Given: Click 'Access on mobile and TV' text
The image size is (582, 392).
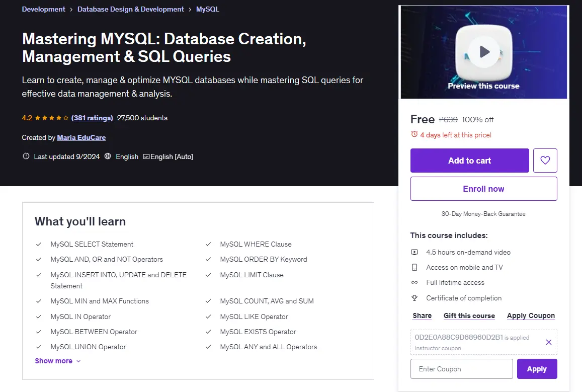Looking at the screenshot, I should 464,267.
